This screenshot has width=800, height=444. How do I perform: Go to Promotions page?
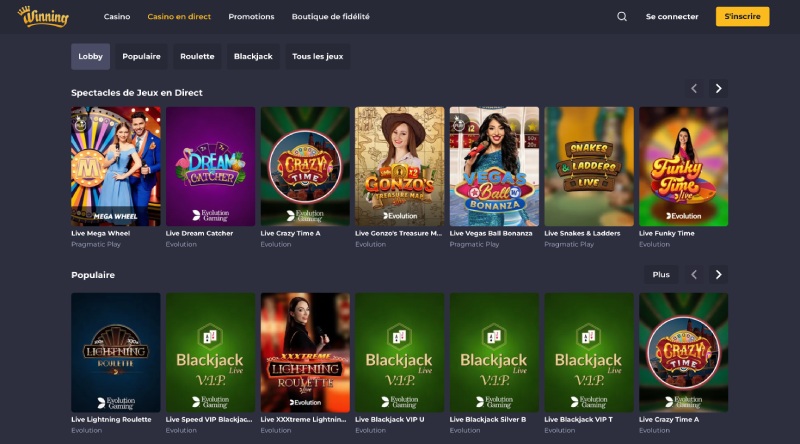pos(251,16)
